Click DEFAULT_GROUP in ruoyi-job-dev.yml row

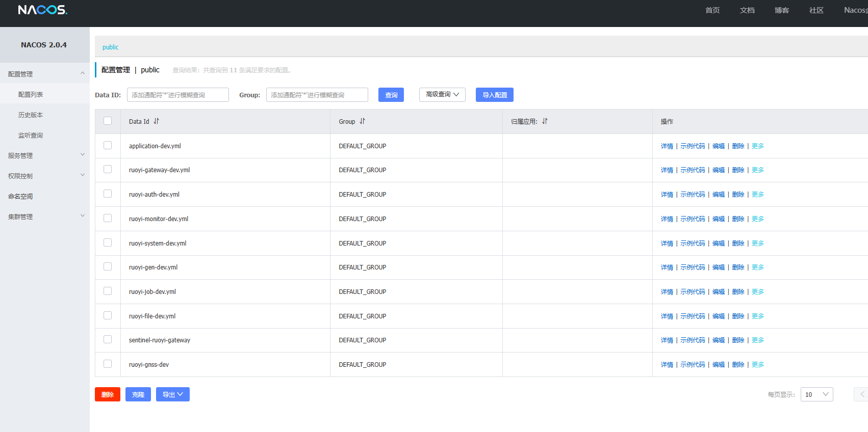[363, 292]
